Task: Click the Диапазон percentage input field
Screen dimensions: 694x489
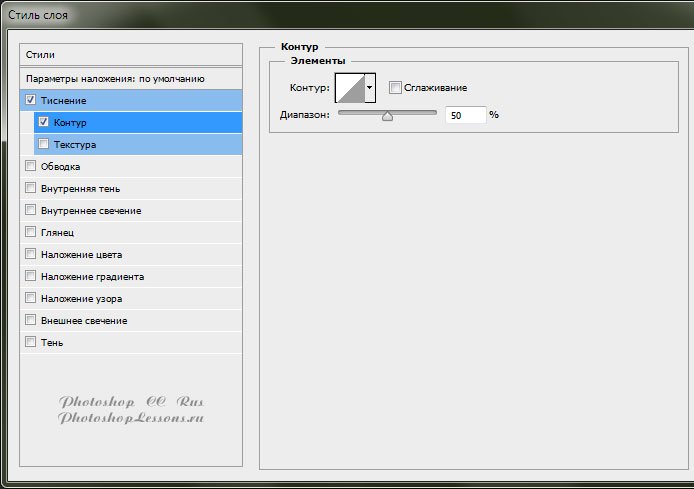Action: click(465, 115)
